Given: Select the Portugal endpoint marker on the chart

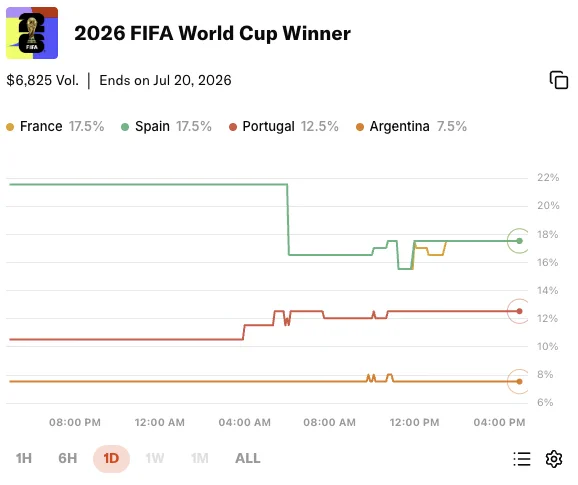Looking at the screenshot, I should (x=519, y=311).
